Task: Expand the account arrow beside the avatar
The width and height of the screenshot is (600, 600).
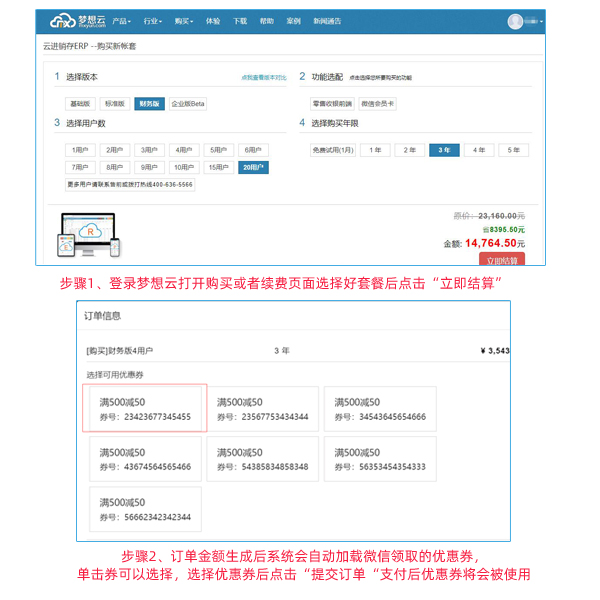Action: pyautogui.click(x=541, y=21)
